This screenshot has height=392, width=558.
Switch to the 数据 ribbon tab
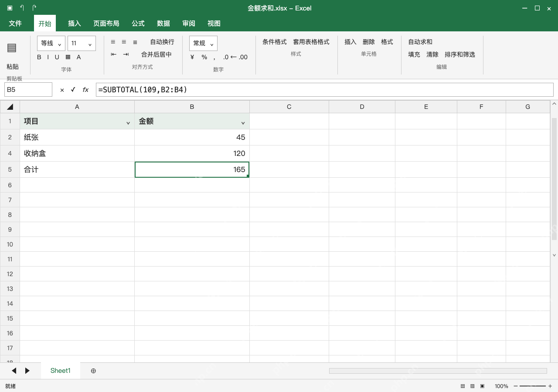click(163, 24)
